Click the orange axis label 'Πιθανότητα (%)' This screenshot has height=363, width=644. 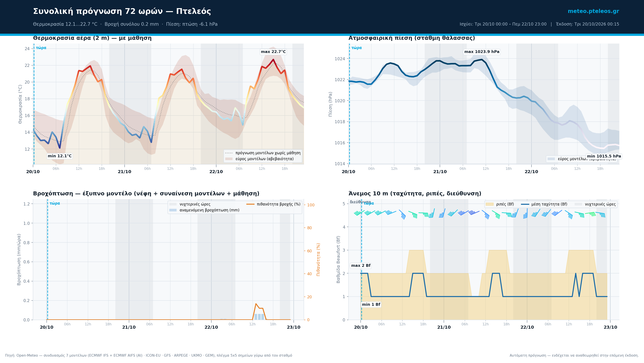point(318,259)
